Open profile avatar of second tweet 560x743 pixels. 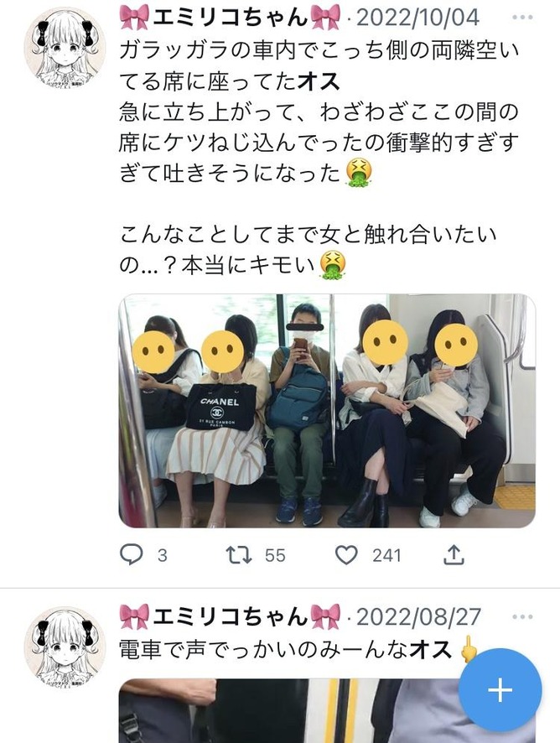pyautogui.click(x=65, y=647)
